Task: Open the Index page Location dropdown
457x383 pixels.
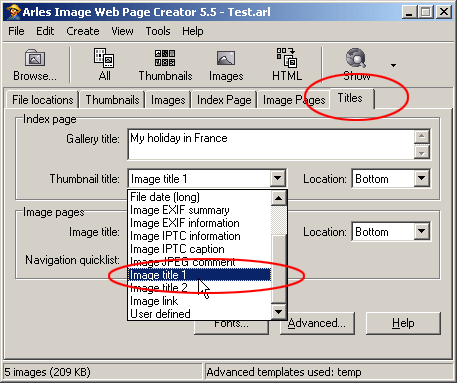Action: tap(421, 179)
